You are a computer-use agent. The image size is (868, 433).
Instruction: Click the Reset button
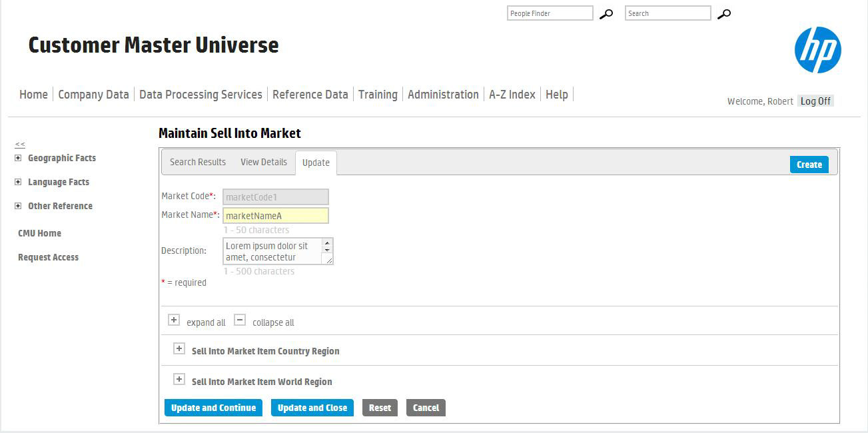coord(380,408)
